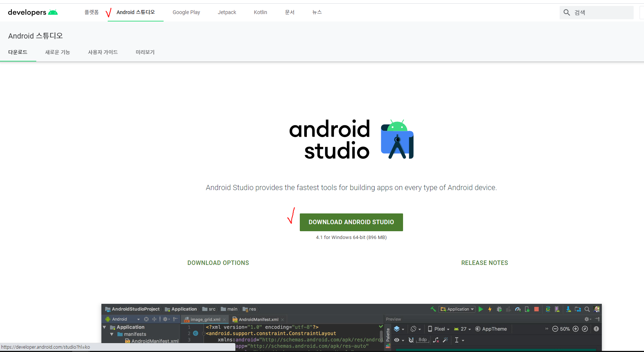Open the API level 27 dropdown
Image resolution: width=644 pixels, height=352 pixels.
pos(462,329)
